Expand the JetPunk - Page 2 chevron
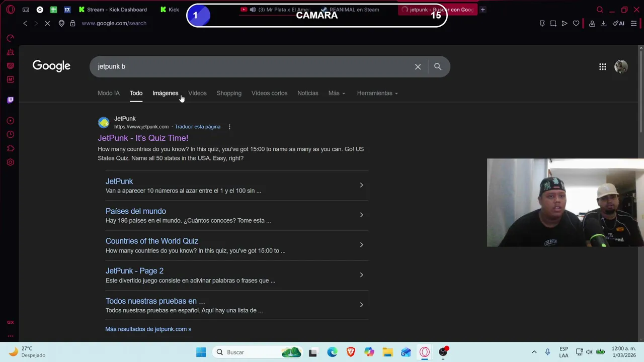 click(x=361, y=275)
